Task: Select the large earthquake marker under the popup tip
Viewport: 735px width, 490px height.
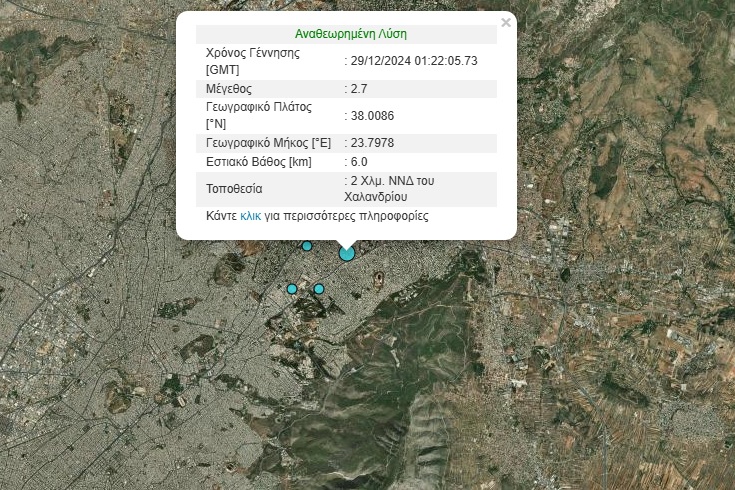Action: pyautogui.click(x=347, y=253)
